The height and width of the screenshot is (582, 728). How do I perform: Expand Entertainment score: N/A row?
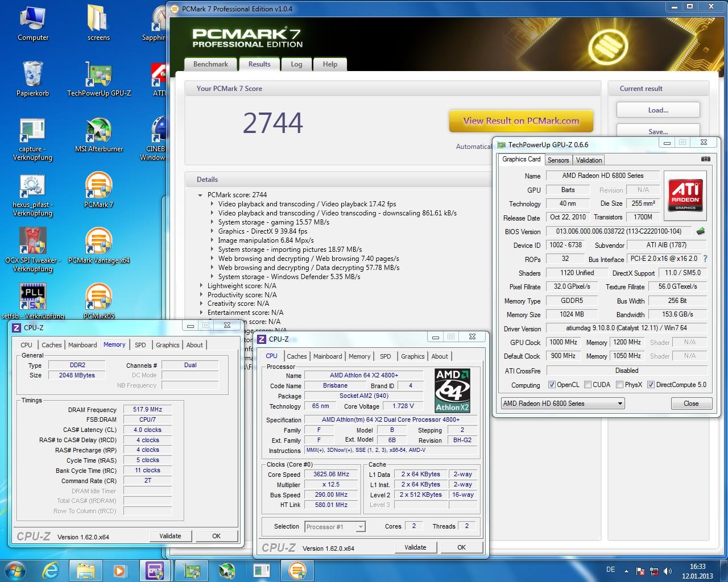201,313
